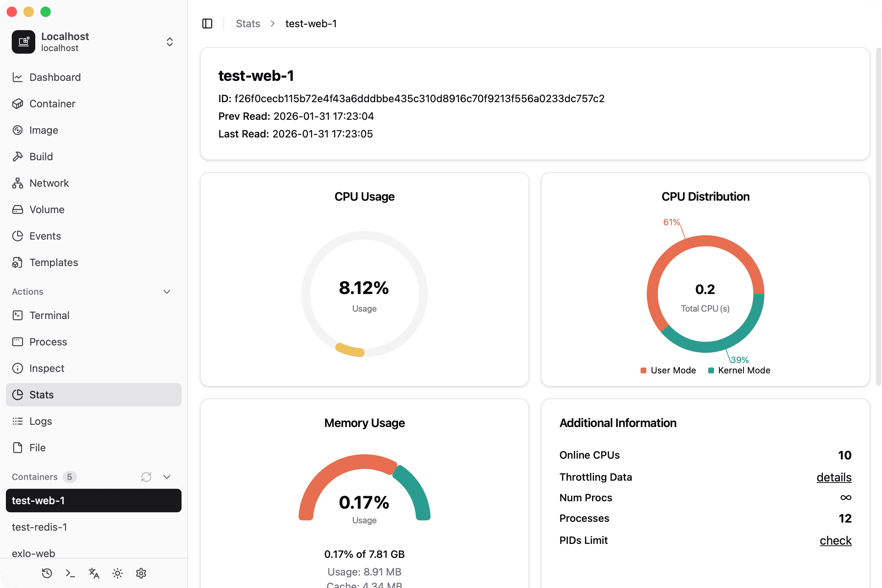Select test-redis-1 container

click(39, 527)
